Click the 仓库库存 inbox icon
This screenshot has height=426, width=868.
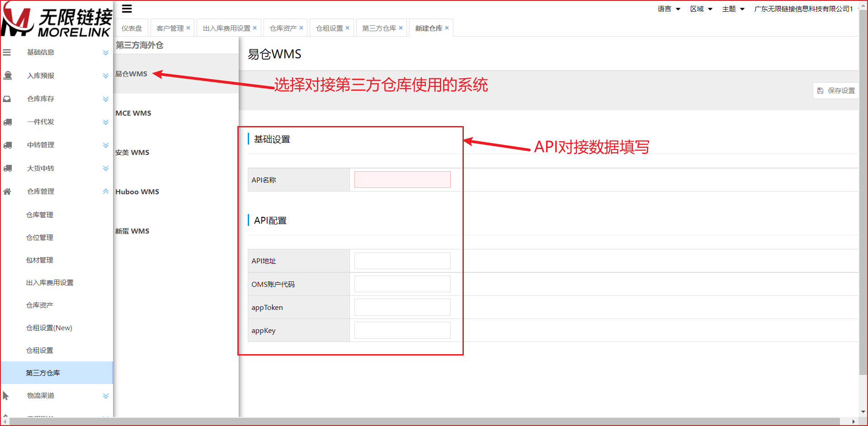pyautogui.click(x=7, y=99)
